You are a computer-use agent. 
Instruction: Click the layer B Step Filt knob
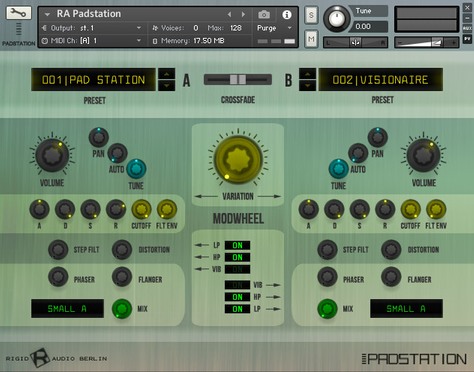coord(327,249)
